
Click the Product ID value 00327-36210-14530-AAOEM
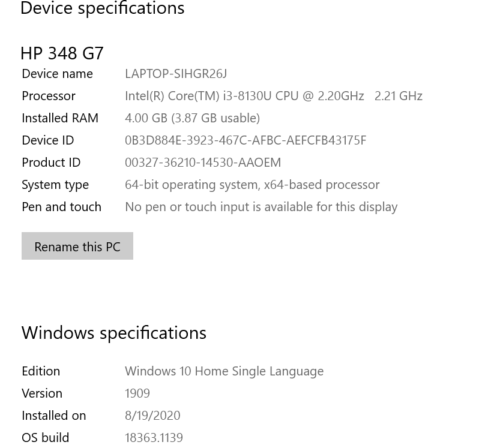203,163
